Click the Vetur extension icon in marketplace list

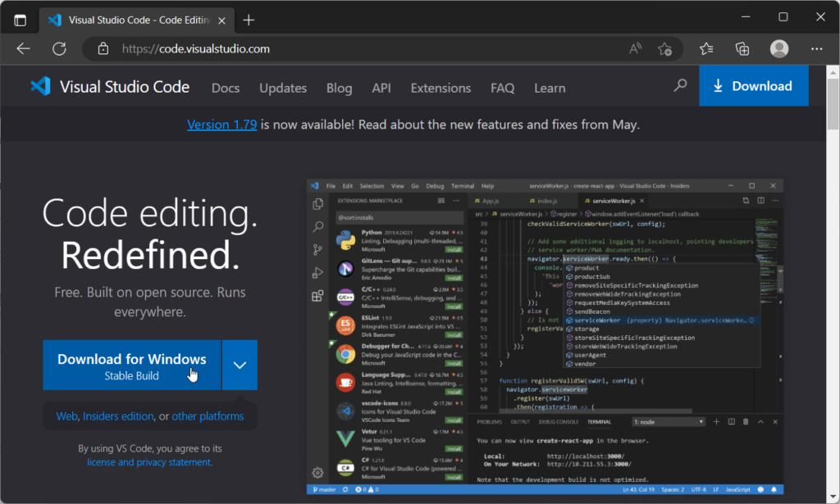(345, 438)
